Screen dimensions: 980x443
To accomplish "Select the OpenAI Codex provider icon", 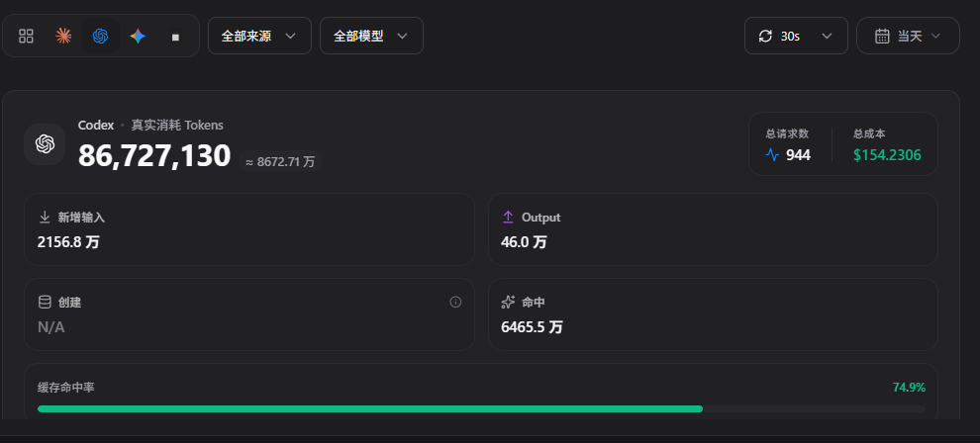I will [101, 37].
